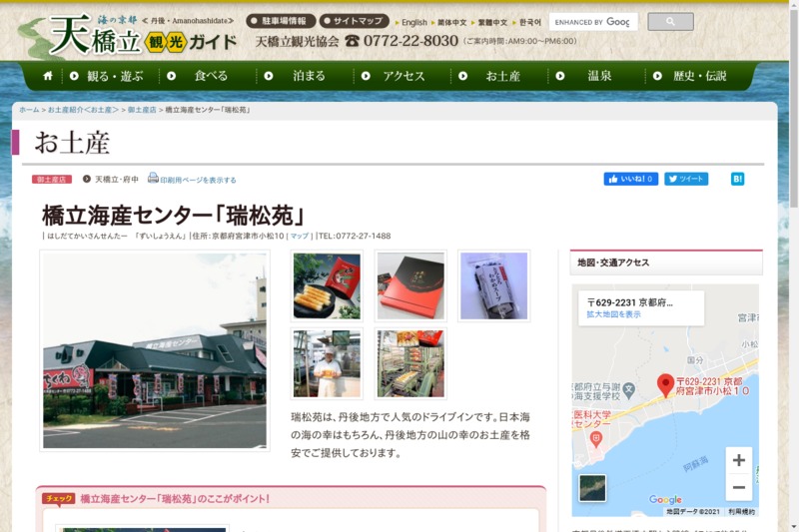Zoom in on the map

tap(738, 460)
